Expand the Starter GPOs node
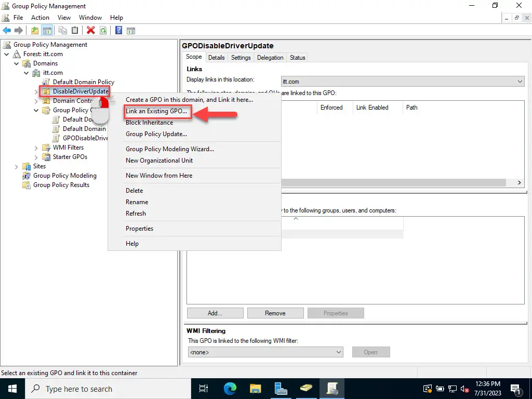This screenshot has height=399, width=532. click(x=36, y=157)
